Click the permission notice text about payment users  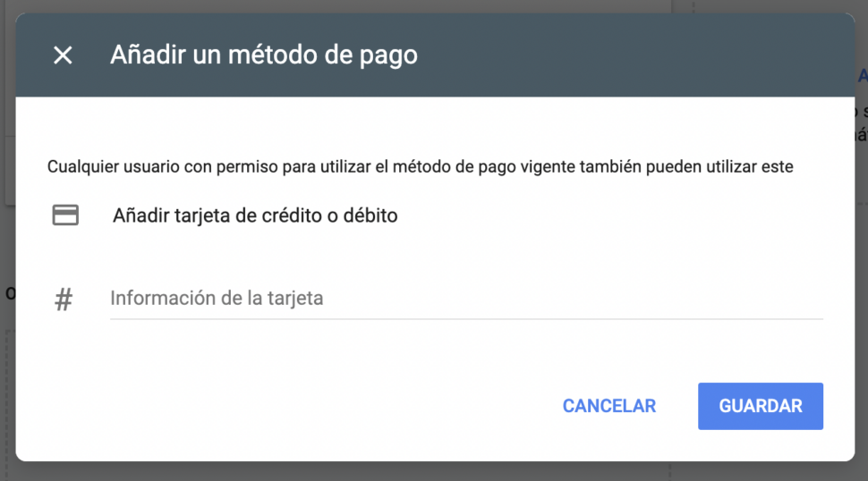pyautogui.click(x=420, y=166)
